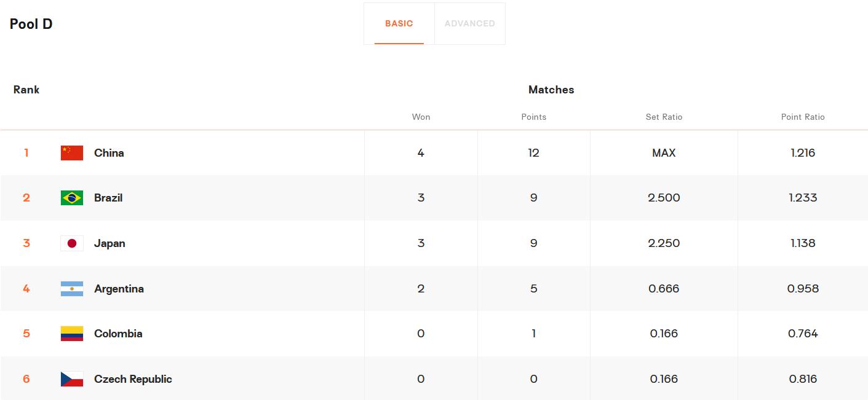Open the Brazil team link
Viewport: 868px width, 400px height.
(x=108, y=198)
